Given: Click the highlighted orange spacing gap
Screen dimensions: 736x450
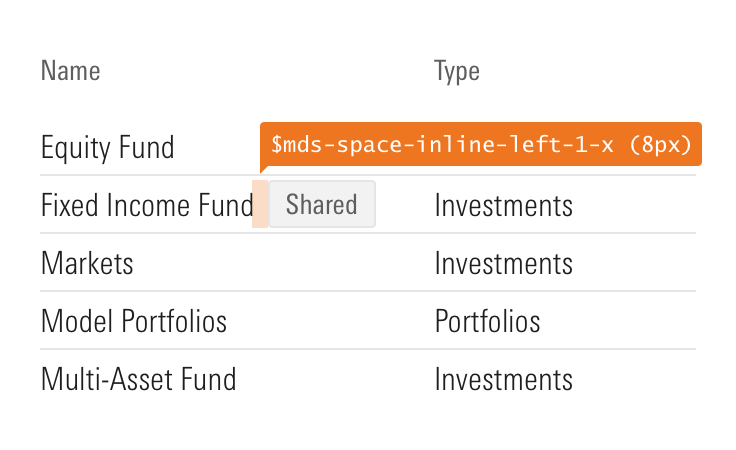Looking at the screenshot, I should (x=260, y=204).
